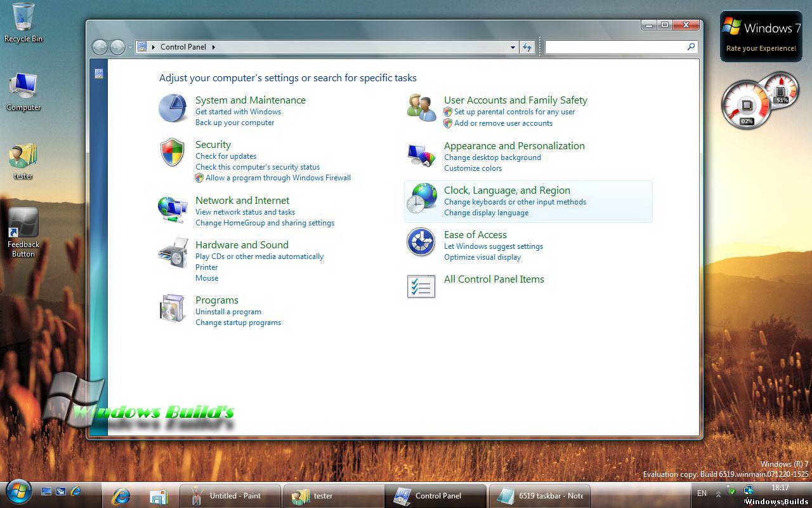Expand the arrow after Control Panel breadcrumb
Viewport: 812px width, 508px height.
214,47
